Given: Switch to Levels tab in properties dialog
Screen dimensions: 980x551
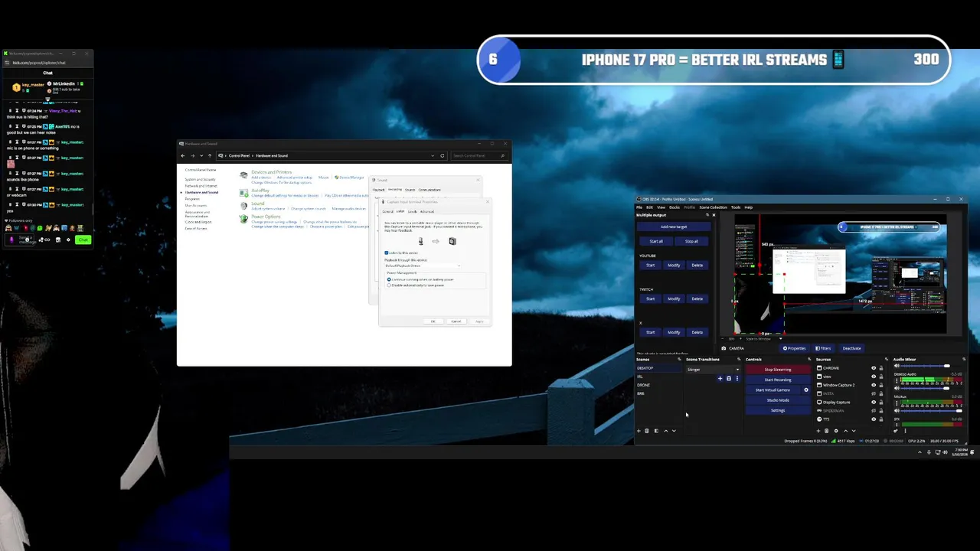Looking at the screenshot, I should (x=412, y=211).
